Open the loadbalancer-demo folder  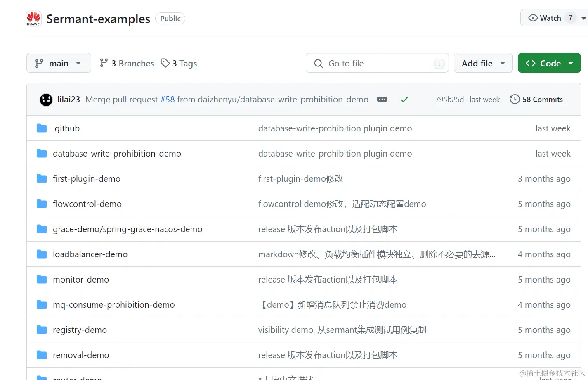(90, 254)
